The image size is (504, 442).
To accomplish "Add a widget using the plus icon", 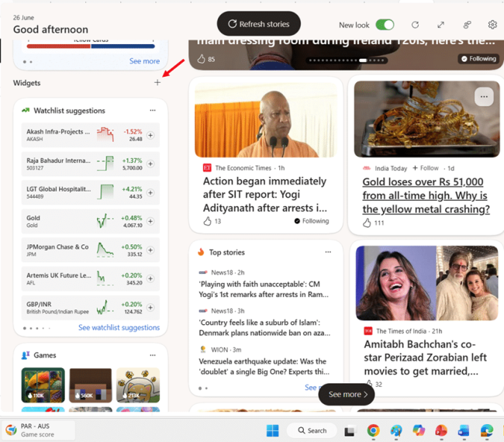I will pyautogui.click(x=157, y=83).
